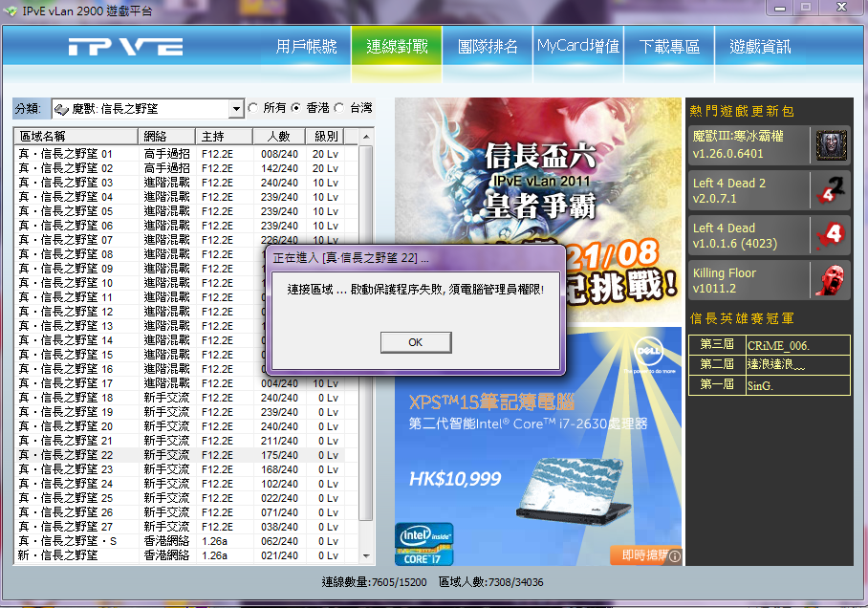Click the Warcraft III Frozen Throne game icon

click(831, 145)
